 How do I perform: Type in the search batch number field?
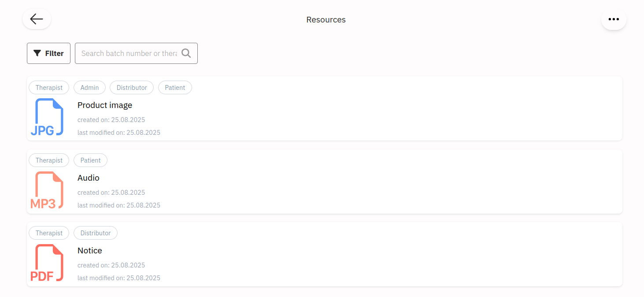129,53
